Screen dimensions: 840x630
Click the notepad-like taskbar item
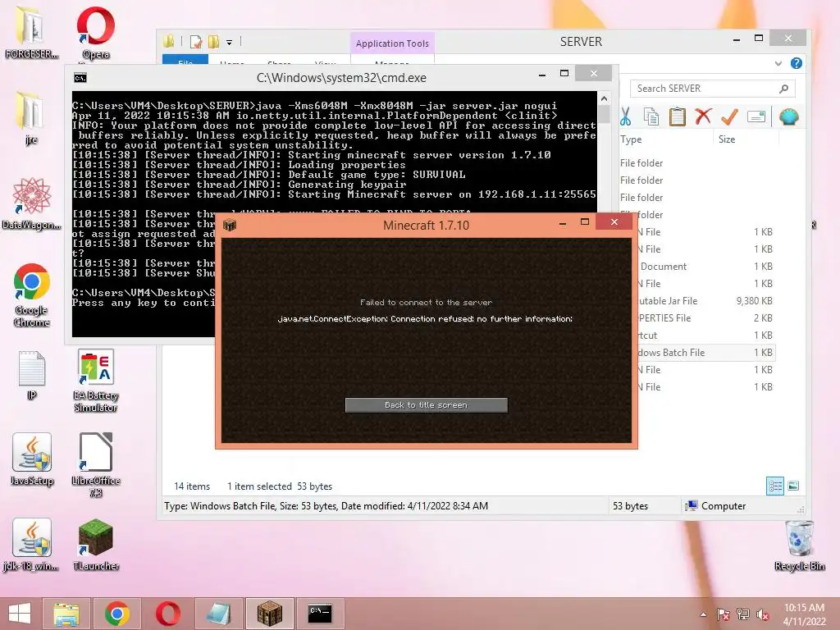(218, 614)
